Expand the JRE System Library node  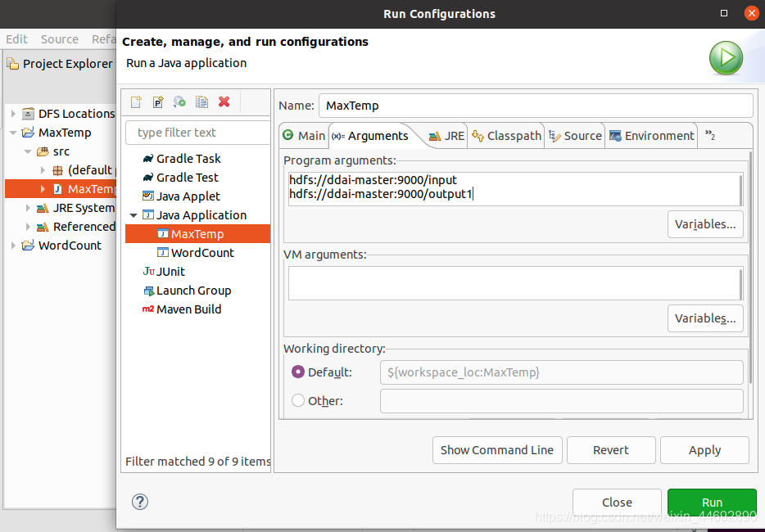[x=28, y=208]
